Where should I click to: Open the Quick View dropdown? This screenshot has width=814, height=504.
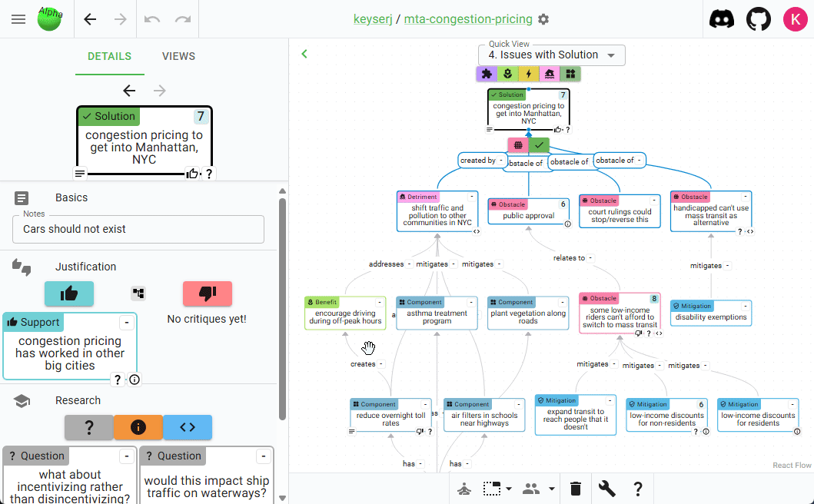point(551,55)
